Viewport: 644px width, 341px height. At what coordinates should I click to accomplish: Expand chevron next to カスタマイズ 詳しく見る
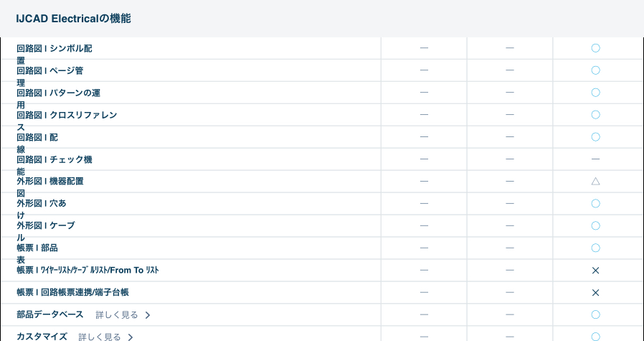[131, 337]
